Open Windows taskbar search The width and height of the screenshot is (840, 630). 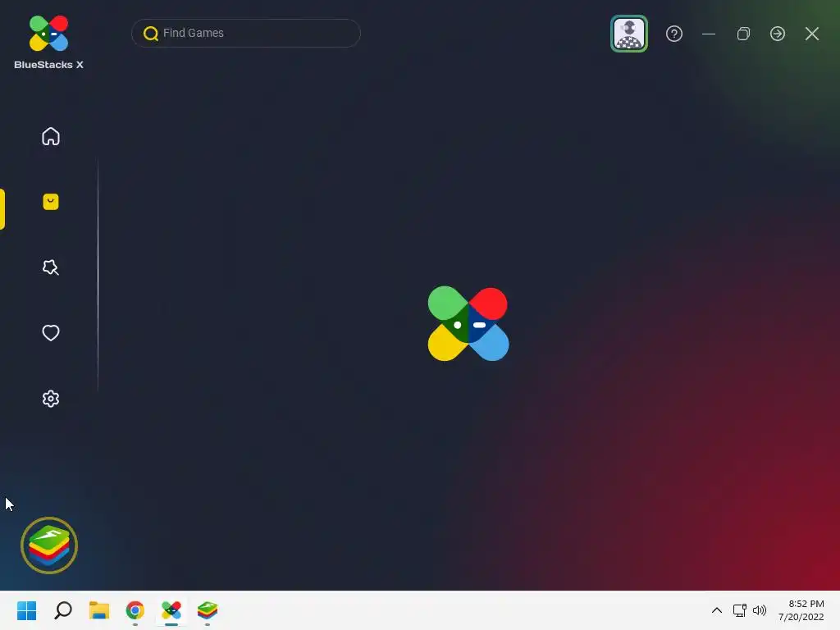click(x=63, y=610)
